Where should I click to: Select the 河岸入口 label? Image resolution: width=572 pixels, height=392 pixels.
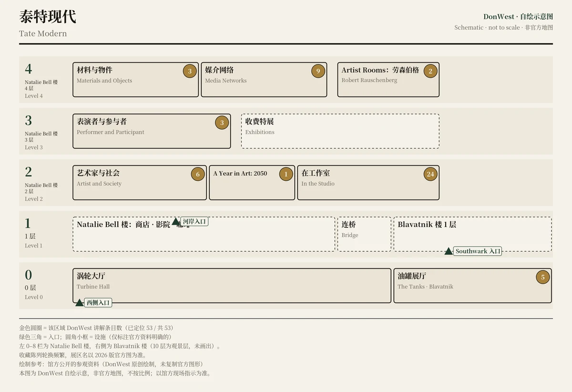point(194,222)
